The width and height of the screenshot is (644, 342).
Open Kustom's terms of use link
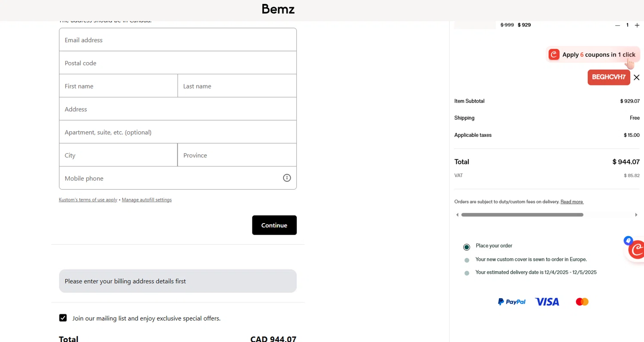tap(88, 200)
